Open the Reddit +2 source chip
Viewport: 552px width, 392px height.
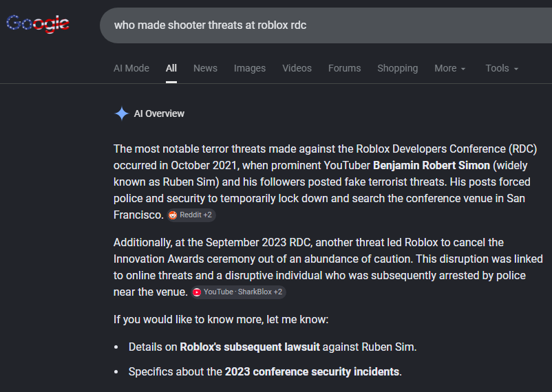[191, 215]
